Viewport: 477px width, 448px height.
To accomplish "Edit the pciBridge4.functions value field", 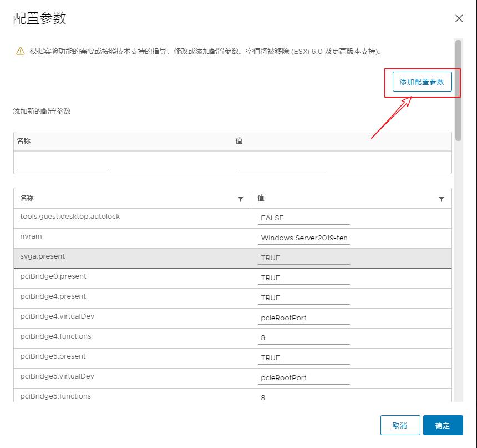I will click(303, 338).
